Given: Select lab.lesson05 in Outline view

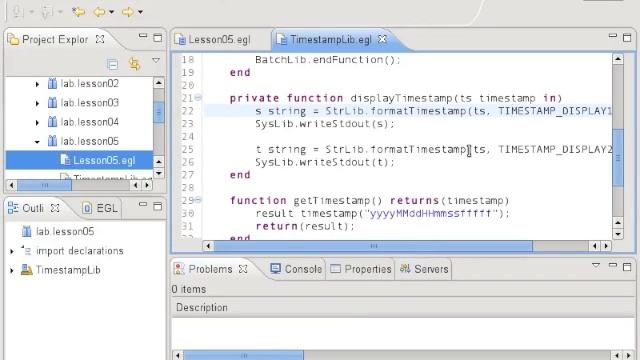Looking at the screenshot, I should coord(65,231).
